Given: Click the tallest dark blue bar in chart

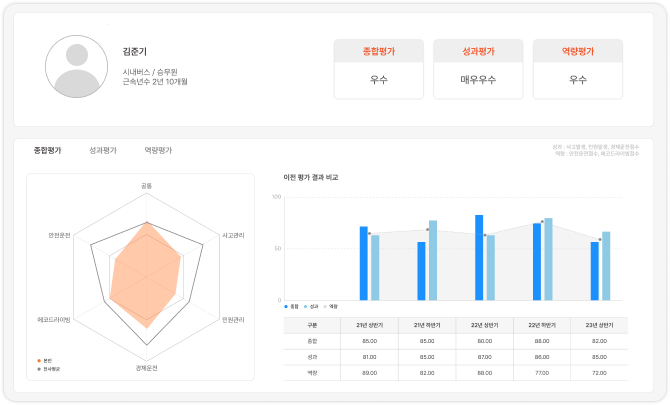Looking at the screenshot, I should tap(479, 257).
